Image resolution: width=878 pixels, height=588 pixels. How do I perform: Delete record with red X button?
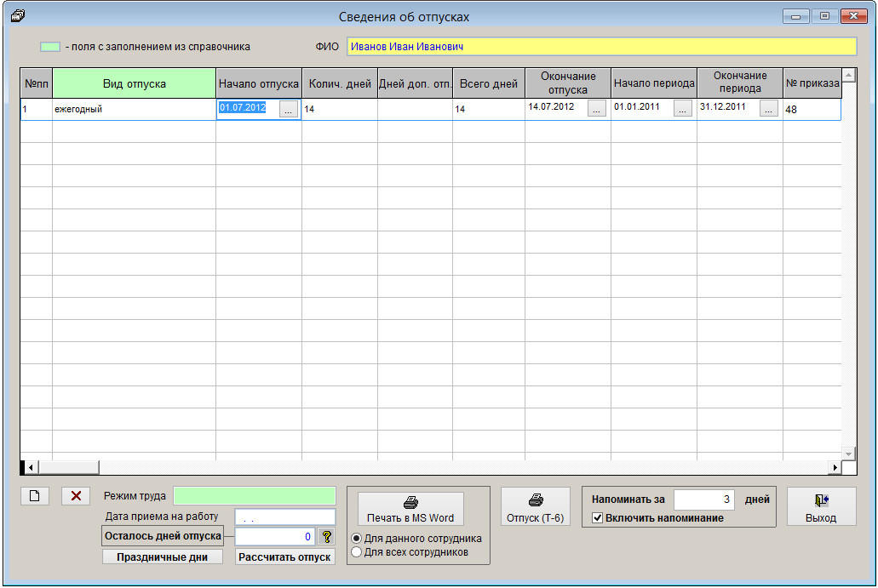(x=76, y=496)
